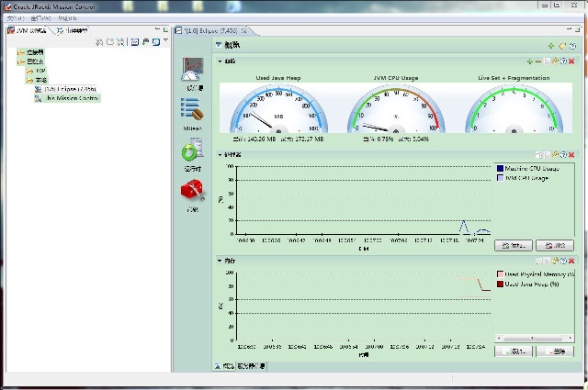Close the gauges section with red X
Screen dimensions: 588x390
(571, 61)
